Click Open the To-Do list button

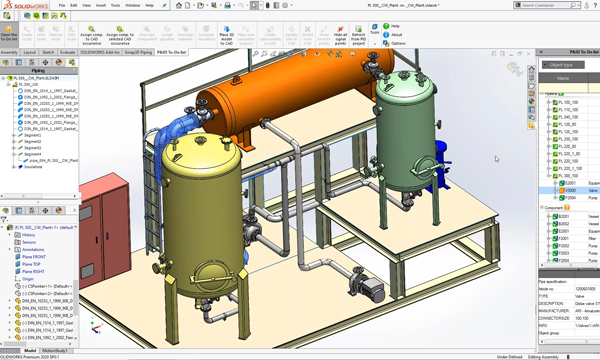pos(8,34)
